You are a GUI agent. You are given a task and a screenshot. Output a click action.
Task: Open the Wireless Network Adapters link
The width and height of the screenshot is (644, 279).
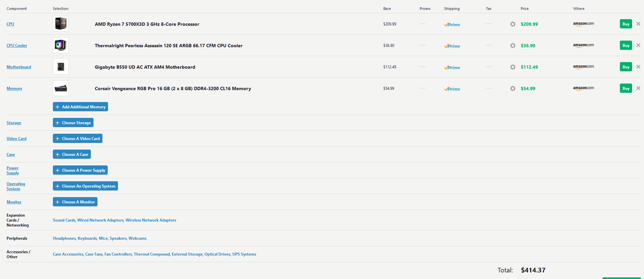pos(151,220)
